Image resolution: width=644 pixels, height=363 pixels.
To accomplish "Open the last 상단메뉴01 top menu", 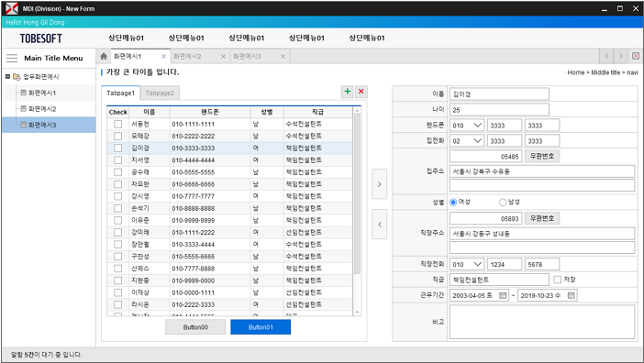I will (367, 38).
